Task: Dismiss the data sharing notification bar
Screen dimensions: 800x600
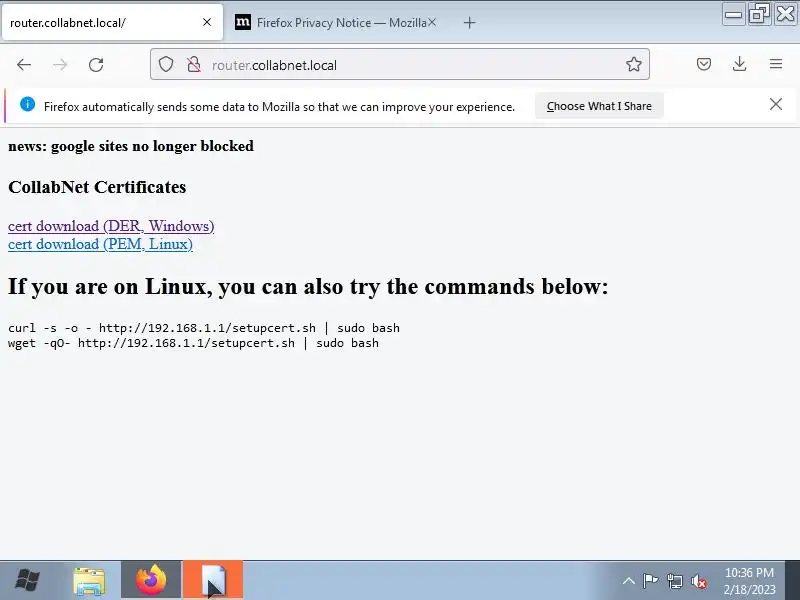Action: coord(776,104)
